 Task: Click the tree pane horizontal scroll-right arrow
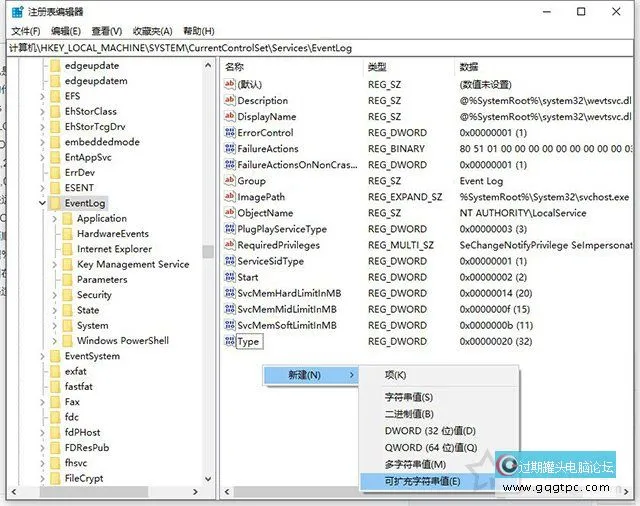tap(196, 492)
